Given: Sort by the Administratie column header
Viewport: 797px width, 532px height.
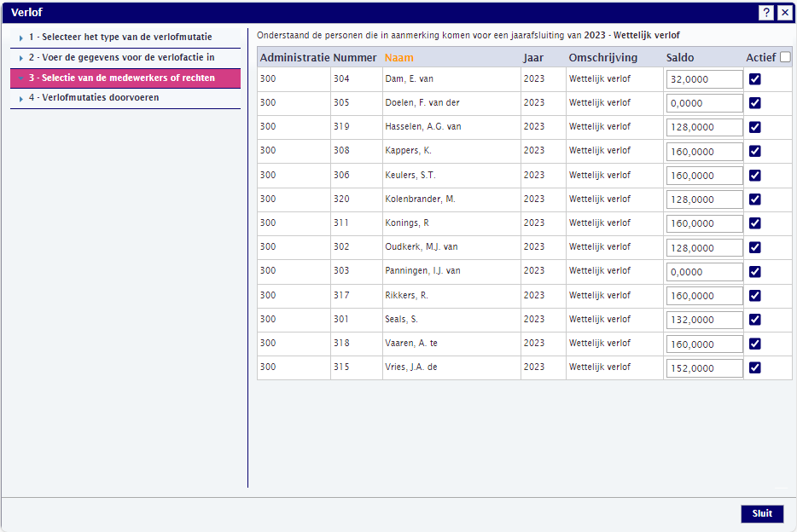Looking at the screenshot, I should click(294, 57).
